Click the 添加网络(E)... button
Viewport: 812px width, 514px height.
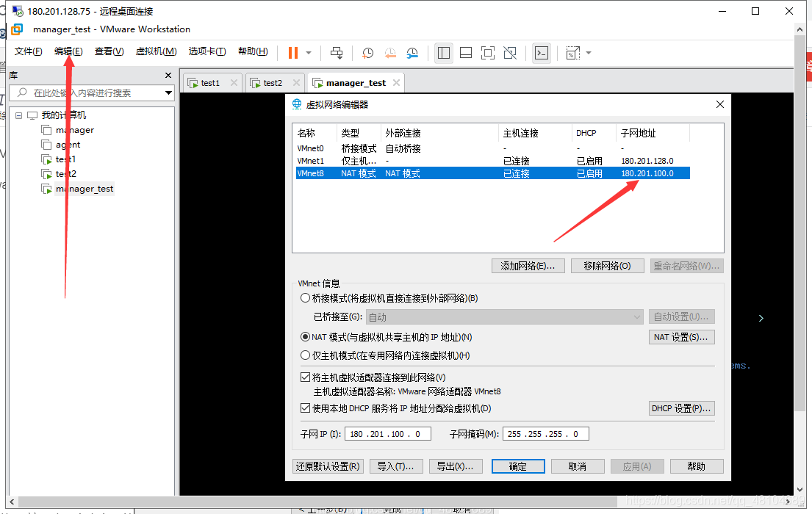click(528, 266)
